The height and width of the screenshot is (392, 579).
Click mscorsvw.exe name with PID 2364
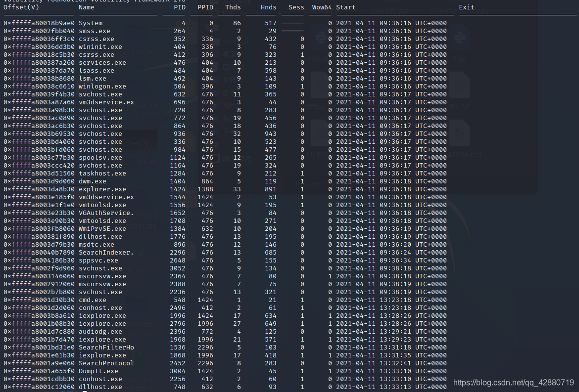(102, 276)
